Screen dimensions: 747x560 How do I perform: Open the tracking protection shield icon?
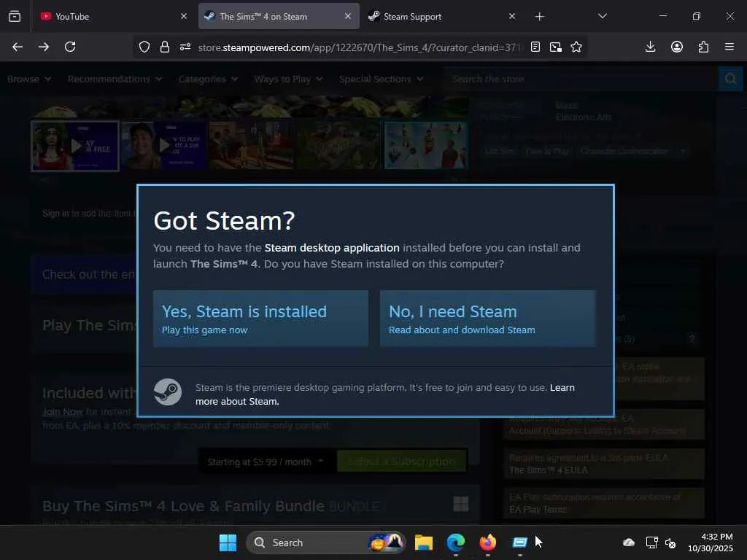[144, 47]
